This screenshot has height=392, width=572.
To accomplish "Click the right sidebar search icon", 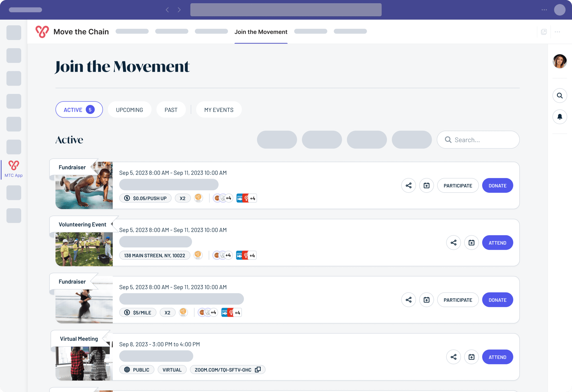I will pyautogui.click(x=559, y=96).
